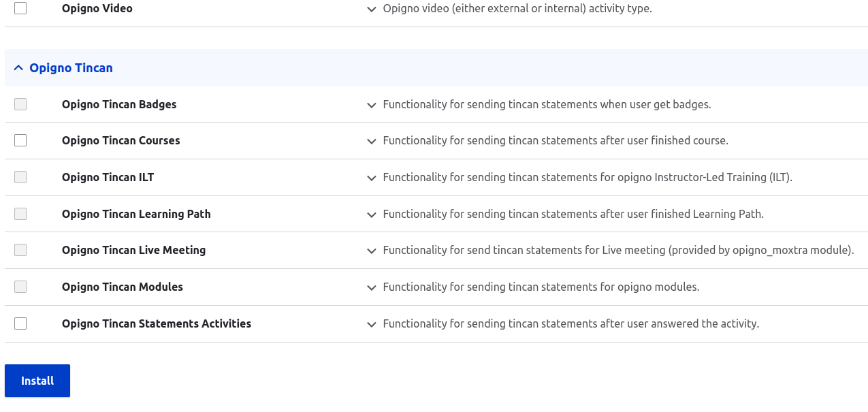
Task: Expand the Opigno Tincan Statements Activities description
Action: (371, 325)
